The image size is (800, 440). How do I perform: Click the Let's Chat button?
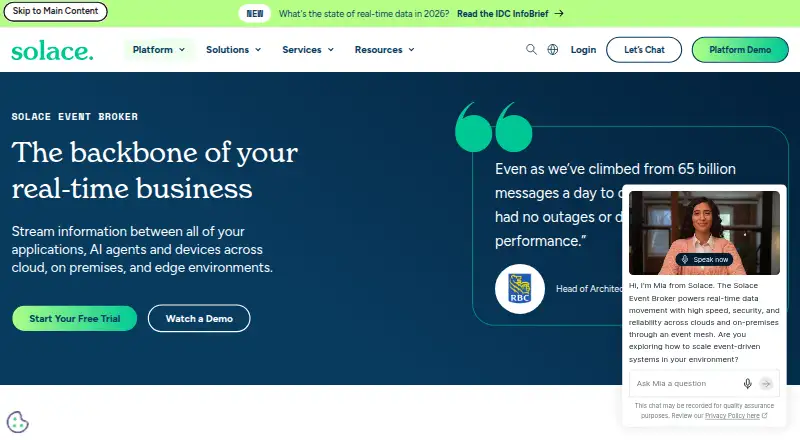click(x=644, y=50)
